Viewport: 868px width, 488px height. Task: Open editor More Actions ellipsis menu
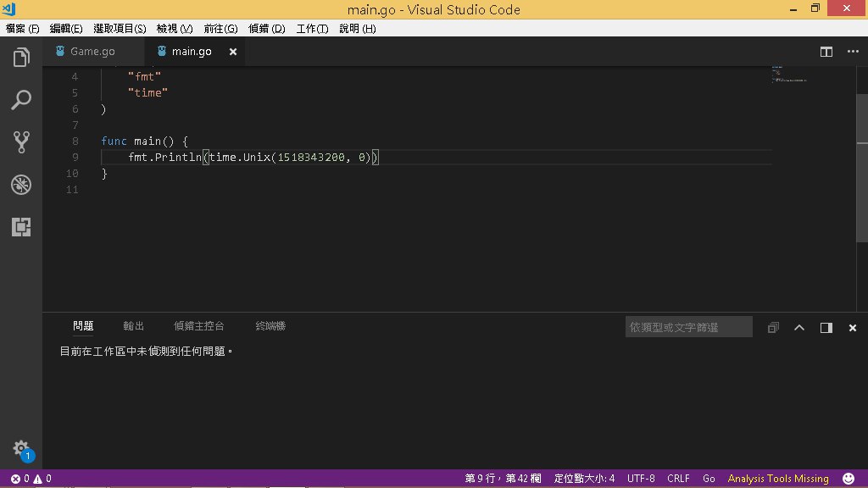pos(853,52)
